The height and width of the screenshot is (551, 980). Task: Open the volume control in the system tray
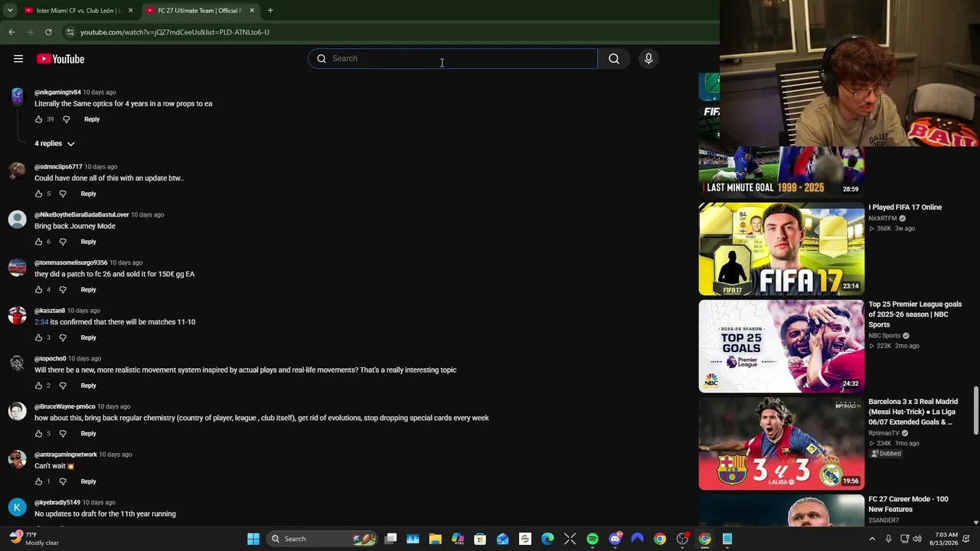point(917,539)
